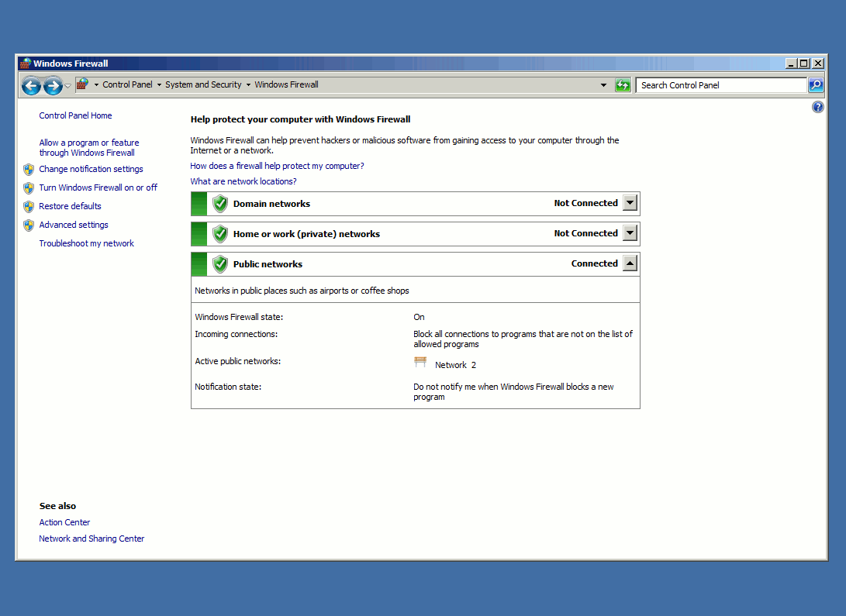Minimize the Windows Firewall window
Image resolution: width=846 pixels, height=616 pixels.
click(x=792, y=64)
